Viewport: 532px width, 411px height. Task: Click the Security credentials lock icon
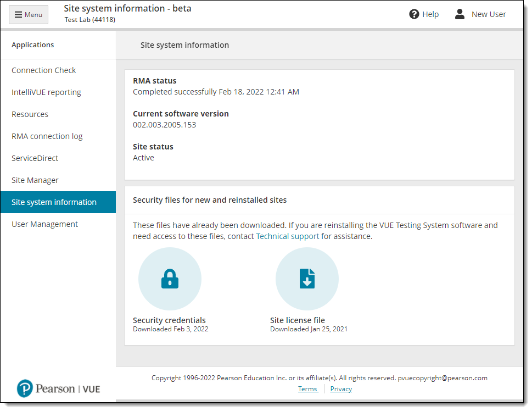[170, 279]
